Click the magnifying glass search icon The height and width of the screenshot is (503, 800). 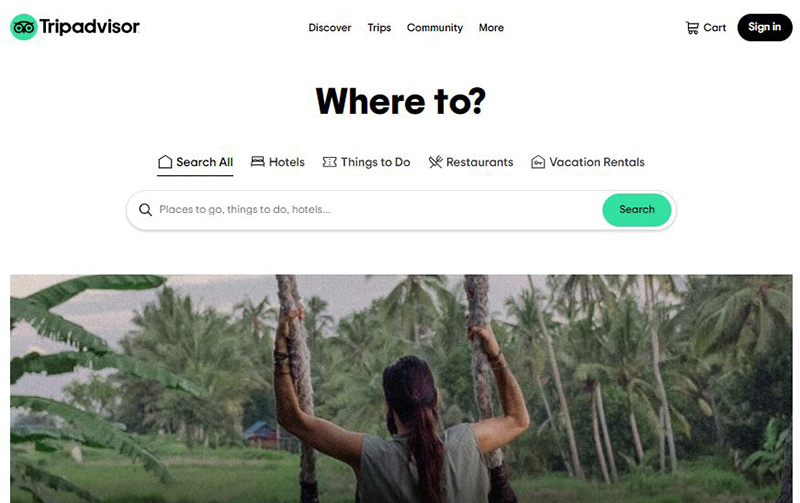point(145,210)
